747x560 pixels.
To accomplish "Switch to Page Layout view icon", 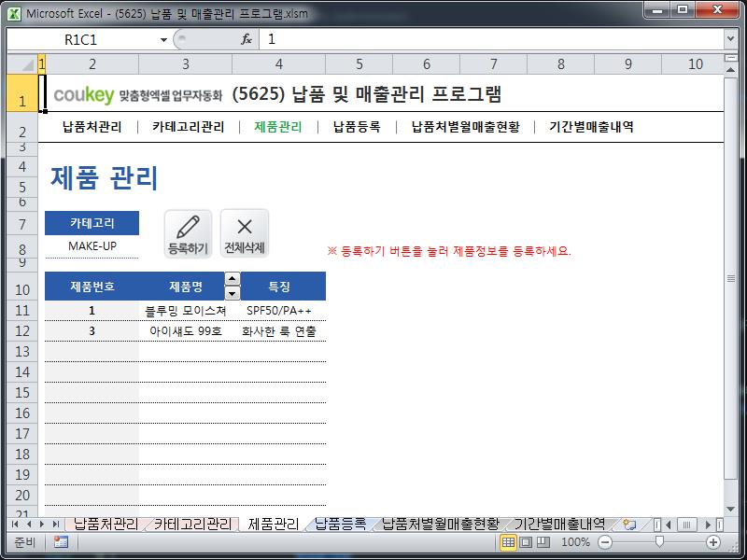I will 526,542.
